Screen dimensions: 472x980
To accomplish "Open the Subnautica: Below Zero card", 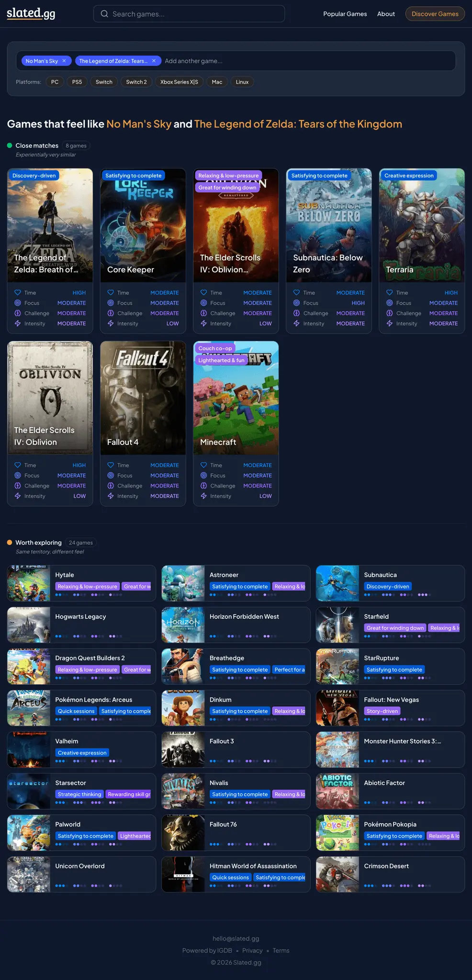I will 329,251.
